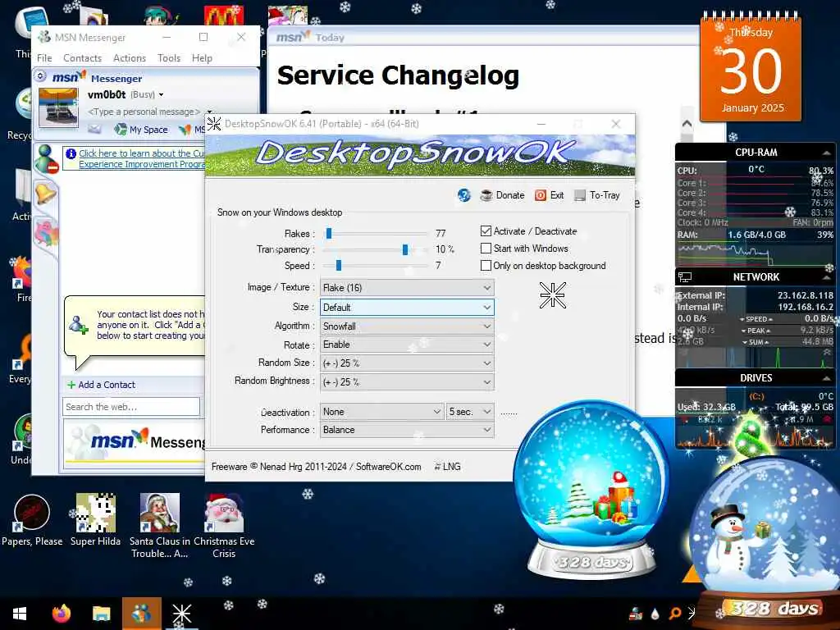Open the Random Size dropdown
840x630 pixels.
(x=407, y=363)
